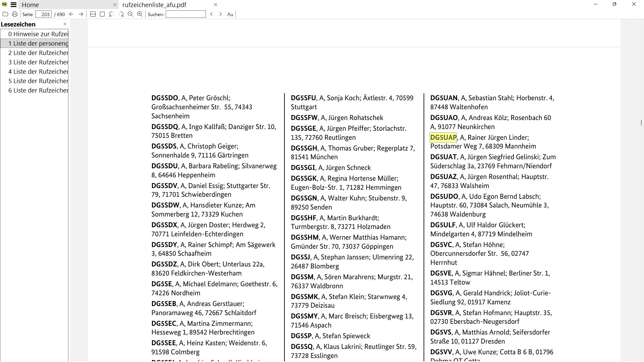
Task: Zoom out of the document
Action: (130, 14)
